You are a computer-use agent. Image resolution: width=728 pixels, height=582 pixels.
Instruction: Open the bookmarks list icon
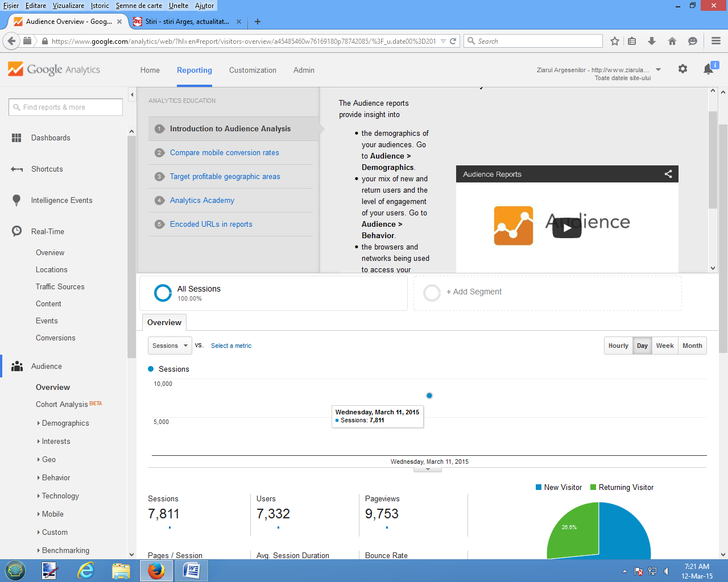tap(632, 41)
